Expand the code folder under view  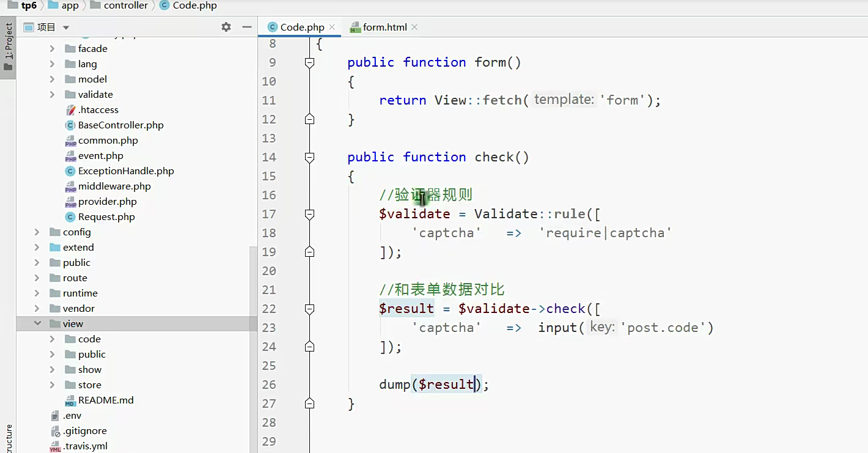point(53,339)
